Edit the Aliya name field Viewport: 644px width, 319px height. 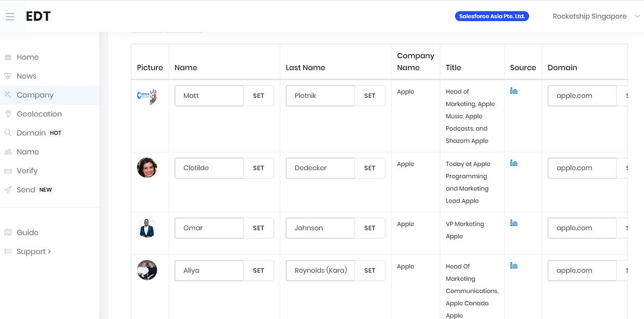pos(209,271)
